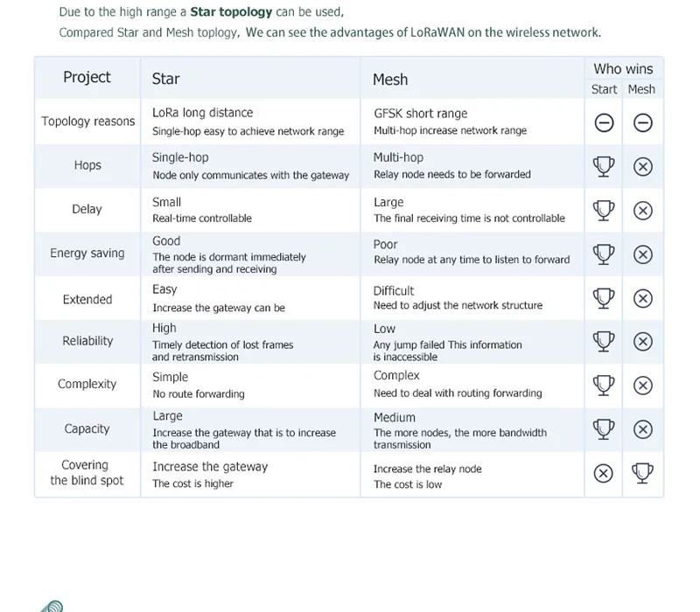Screen dimensions: 700x612
Task: Click the Reliability row label
Action: click(87, 341)
